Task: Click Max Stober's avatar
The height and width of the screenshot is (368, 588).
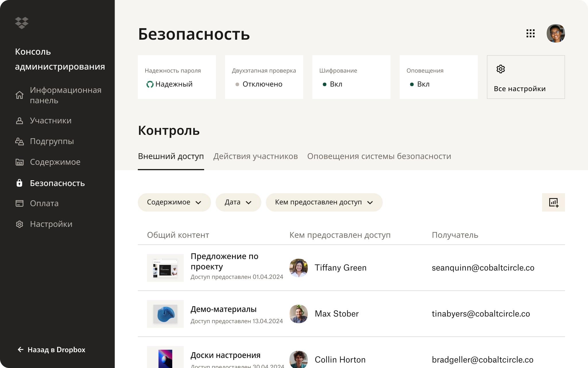Action: (299, 314)
